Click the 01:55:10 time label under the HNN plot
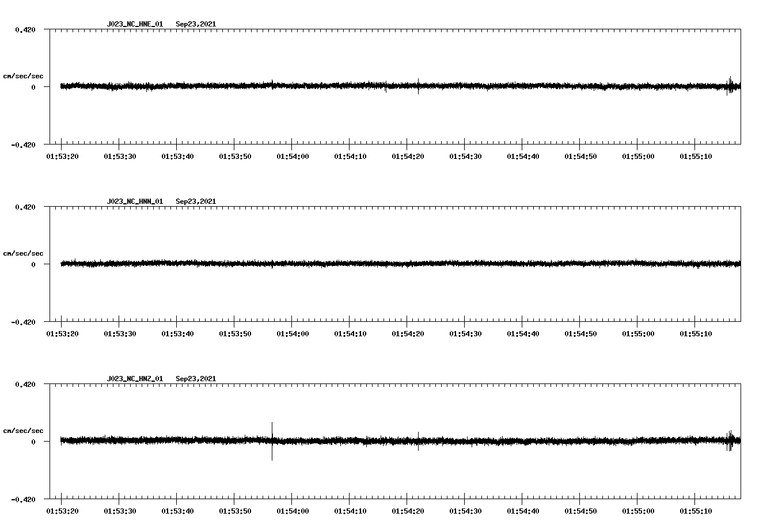 tap(696, 334)
